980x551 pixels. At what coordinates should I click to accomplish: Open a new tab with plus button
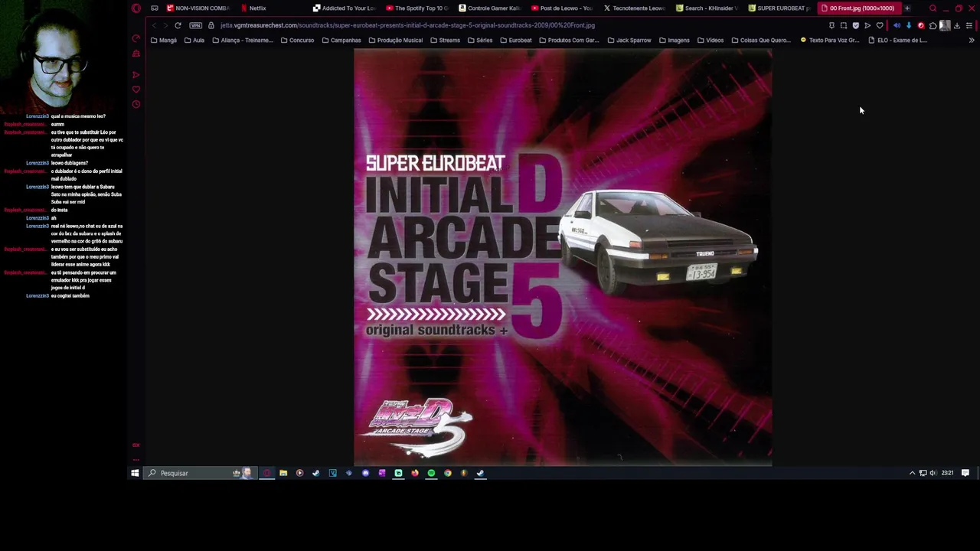(x=907, y=8)
